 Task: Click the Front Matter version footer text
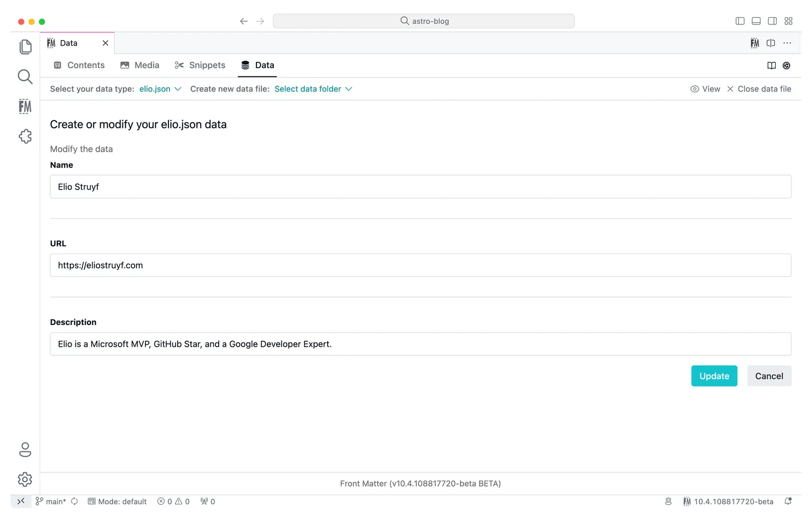[421, 484]
